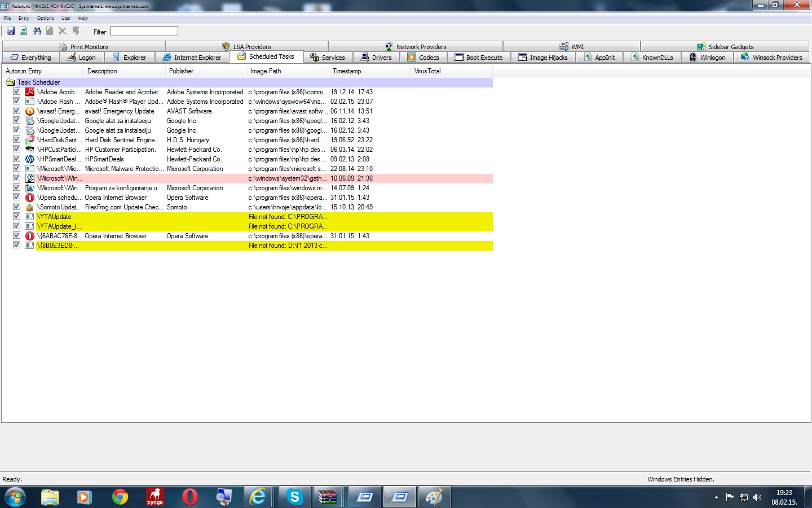Select the "Task Scheduler" group row
The width and height of the screenshot is (812, 508).
[x=248, y=82]
